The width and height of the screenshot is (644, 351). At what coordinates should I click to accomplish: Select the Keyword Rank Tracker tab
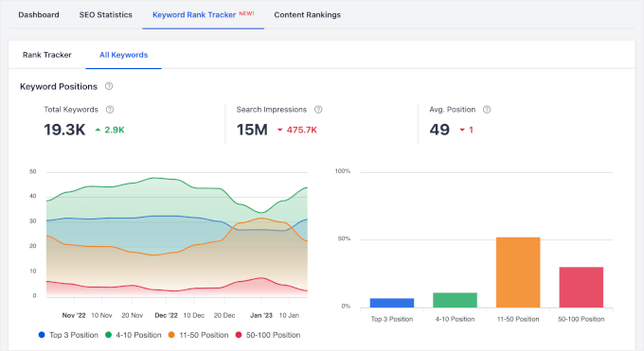coord(203,15)
